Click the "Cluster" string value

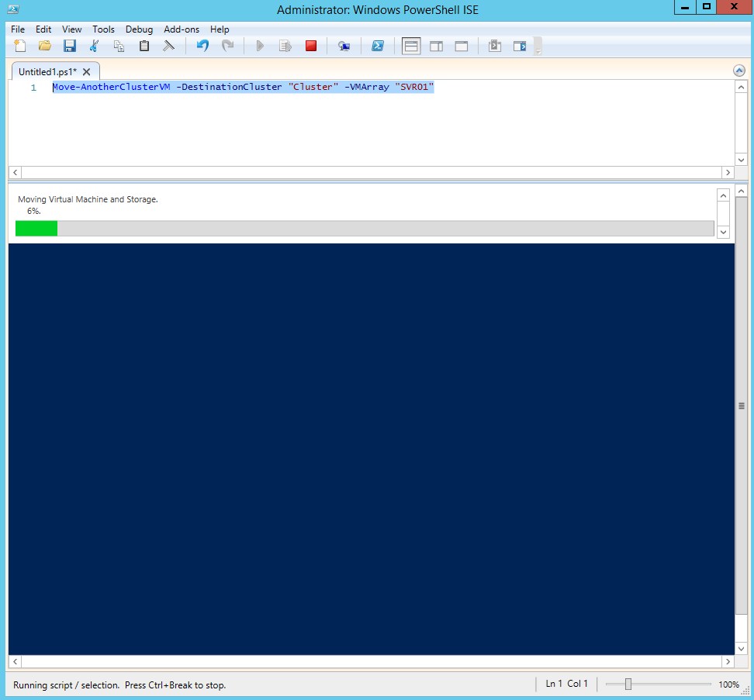click(313, 87)
